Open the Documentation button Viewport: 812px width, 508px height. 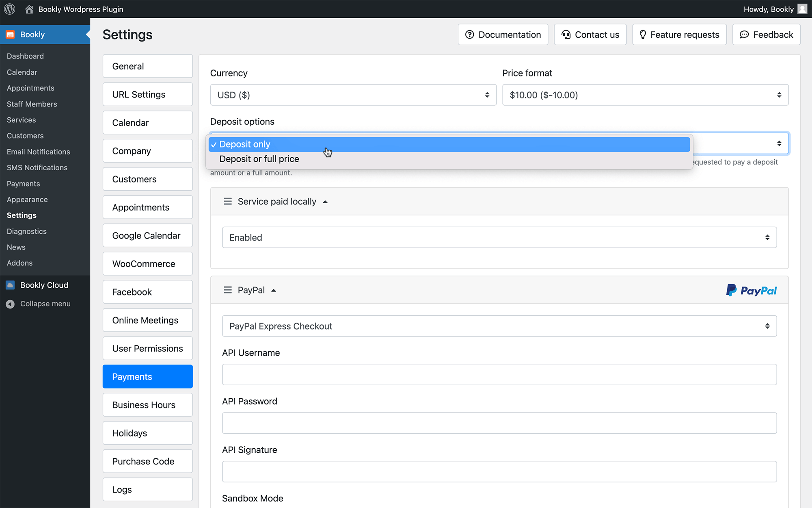[503, 35]
